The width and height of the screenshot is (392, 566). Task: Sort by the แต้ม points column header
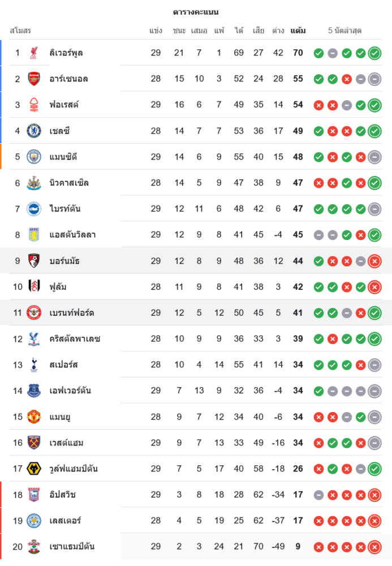(298, 31)
